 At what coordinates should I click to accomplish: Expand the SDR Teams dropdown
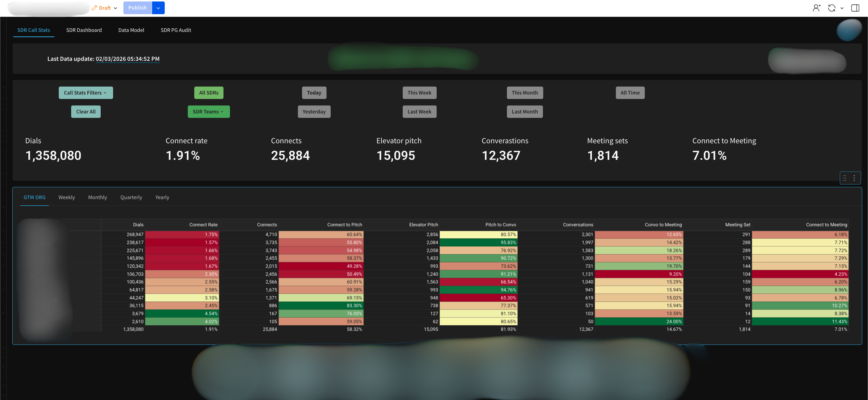point(208,111)
